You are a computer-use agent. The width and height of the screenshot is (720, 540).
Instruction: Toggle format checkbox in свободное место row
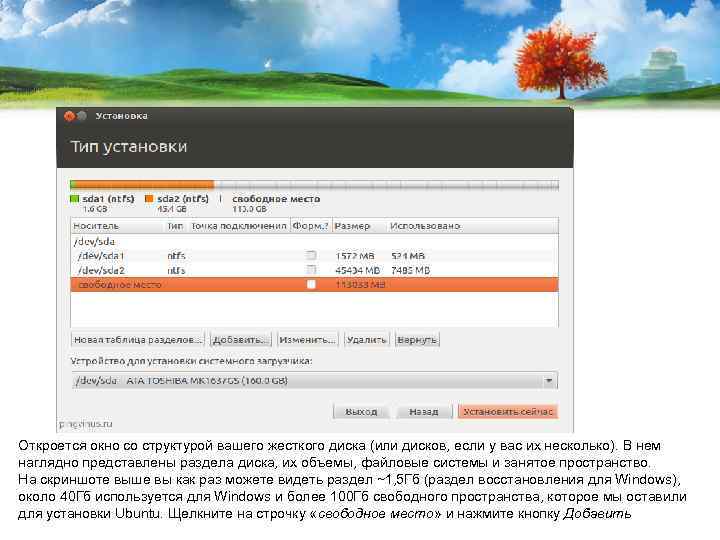(x=311, y=284)
